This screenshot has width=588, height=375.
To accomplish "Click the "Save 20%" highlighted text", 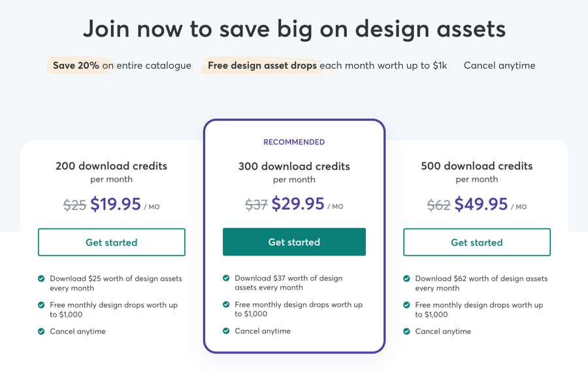I will coord(76,65).
